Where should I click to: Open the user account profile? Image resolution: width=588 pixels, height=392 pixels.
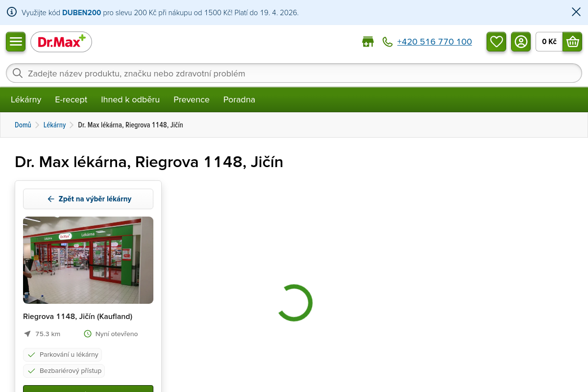pyautogui.click(x=521, y=42)
